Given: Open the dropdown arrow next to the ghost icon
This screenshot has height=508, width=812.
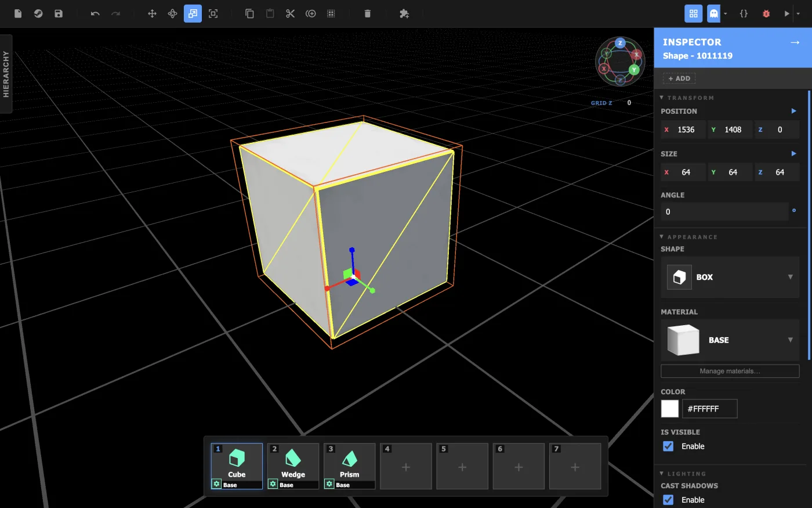Looking at the screenshot, I should [x=725, y=13].
